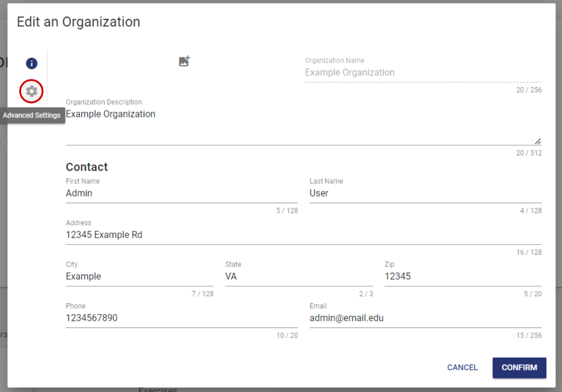Click the add organization image icon
Viewport: 562px width, 392px height.
(184, 61)
